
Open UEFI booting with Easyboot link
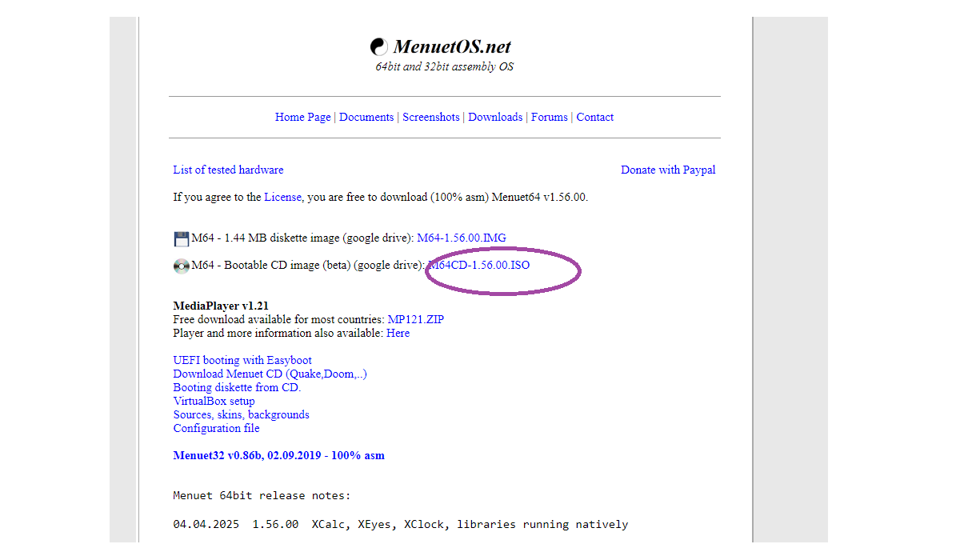tap(242, 360)
